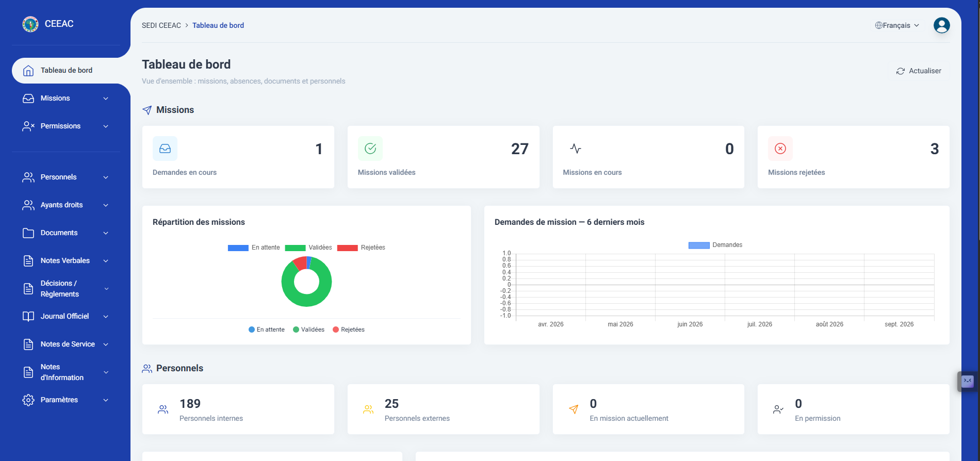980x461 pixels.
Task: Expand the Missions sidebar chevron
Action: coord(106,98)
